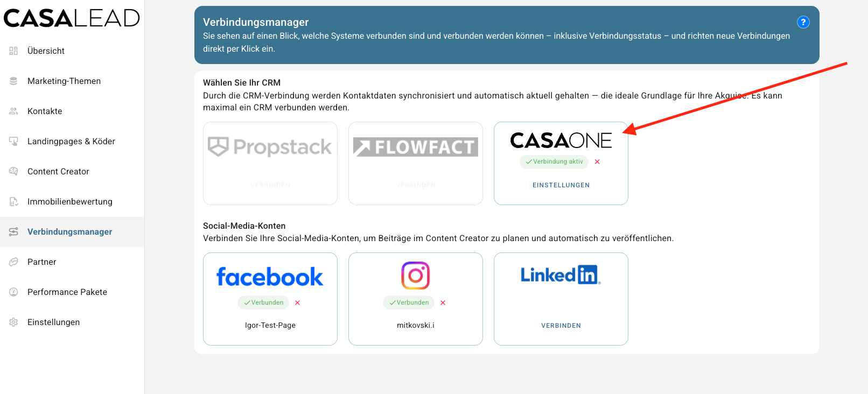Click the FLOWFACT CRM card logo
The image size is (868, 394).
(x=416, y=146)
